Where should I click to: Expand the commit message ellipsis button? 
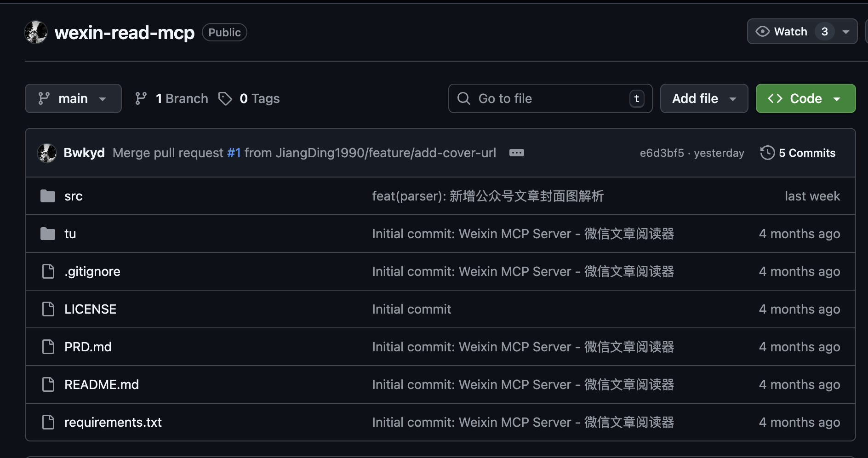pyautogui.click(x=517, y=153)
